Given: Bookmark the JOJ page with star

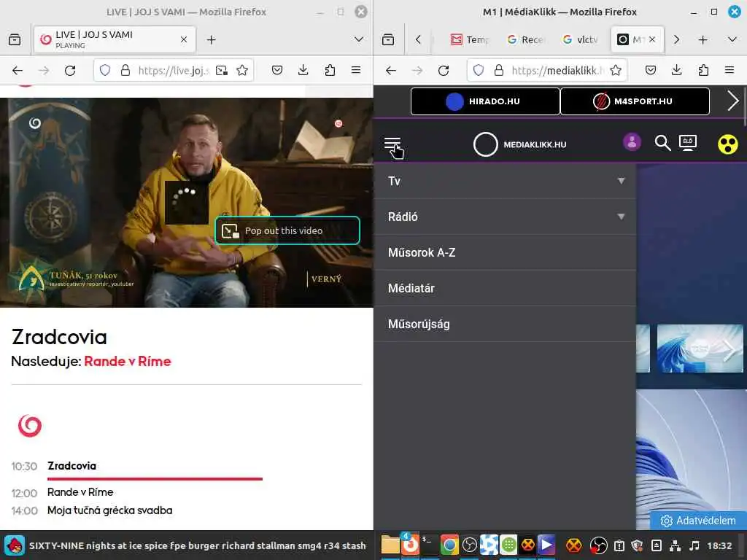Looking at the screenshot, I should pyautogui.click(x=242, y=71).
